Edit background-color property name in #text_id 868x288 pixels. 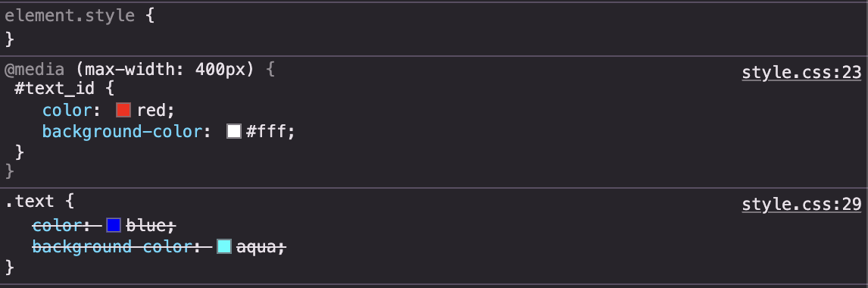(x=122, y=131)
